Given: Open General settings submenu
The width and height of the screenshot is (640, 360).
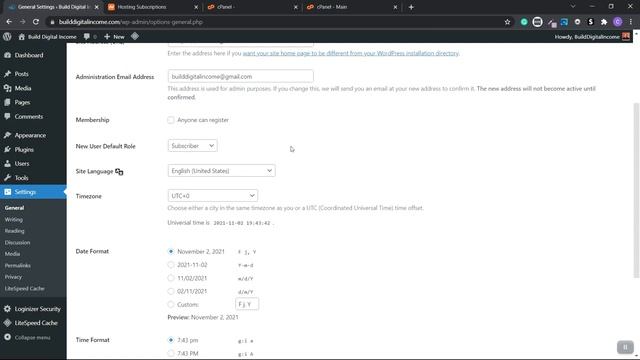Looking at the screenshot, I should point(14,208).
